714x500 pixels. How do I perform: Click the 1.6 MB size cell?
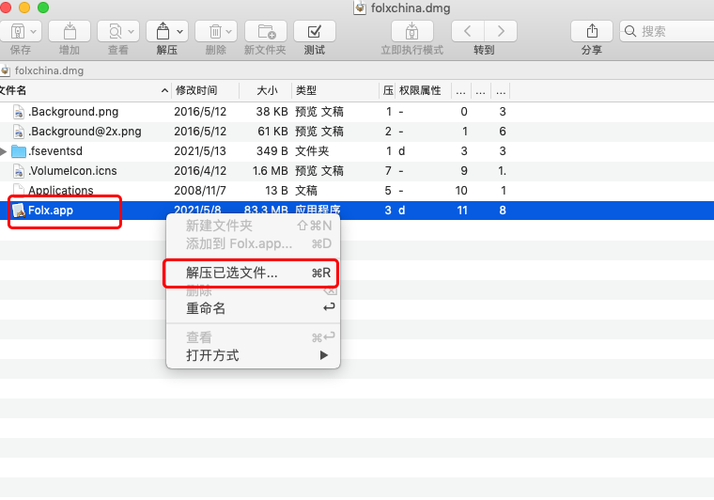(x=270, y=171)
